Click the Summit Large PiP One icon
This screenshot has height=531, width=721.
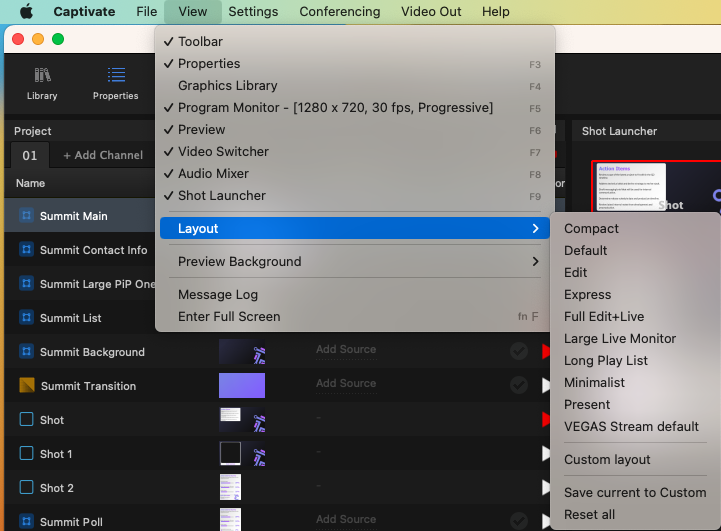point(26,283)
